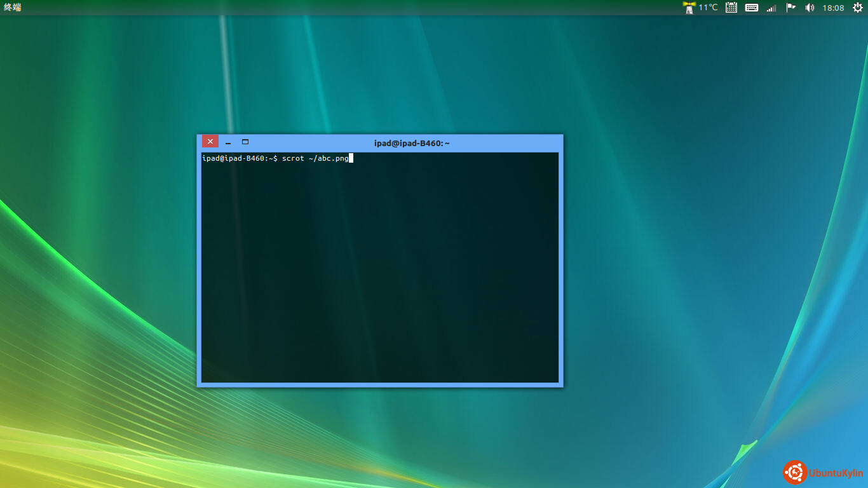This screenshot has width=868, height=488.
Task: Click the lighthouse weather indicator icon
Action: 689,8
